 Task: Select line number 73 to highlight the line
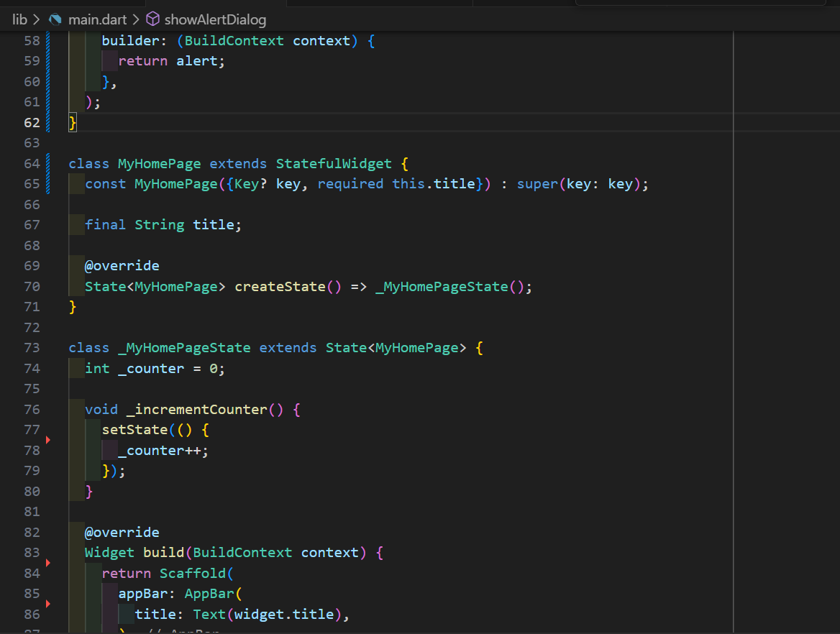[x=32, y=347]
